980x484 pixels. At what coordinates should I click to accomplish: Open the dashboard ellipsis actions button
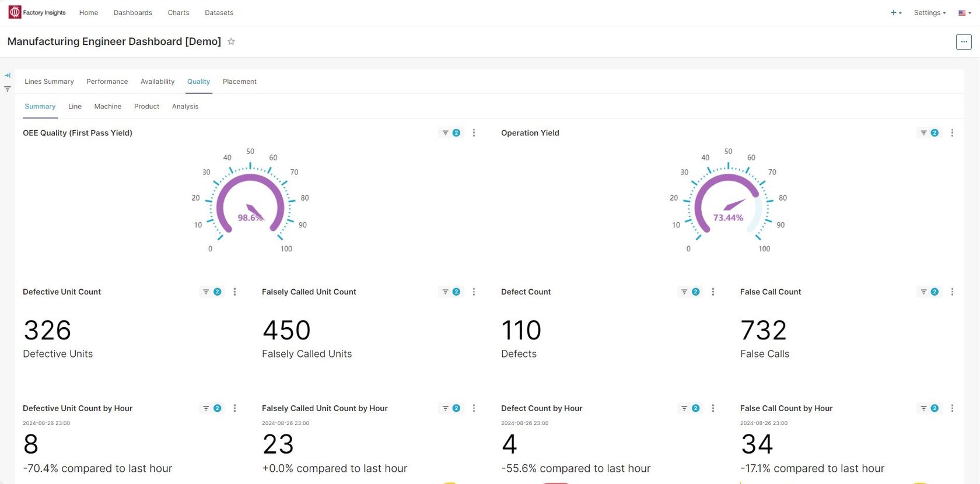(x=964, y=42)
